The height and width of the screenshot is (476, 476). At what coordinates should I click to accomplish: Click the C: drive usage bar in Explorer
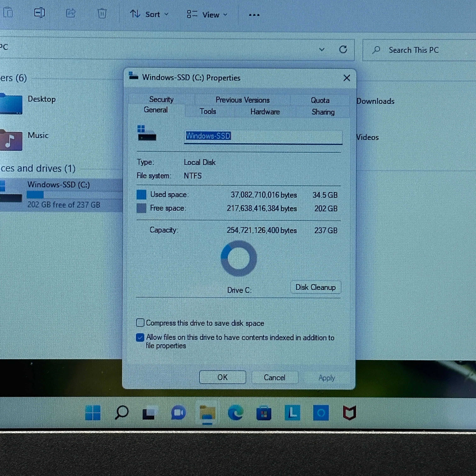click(x=74, y=195)
